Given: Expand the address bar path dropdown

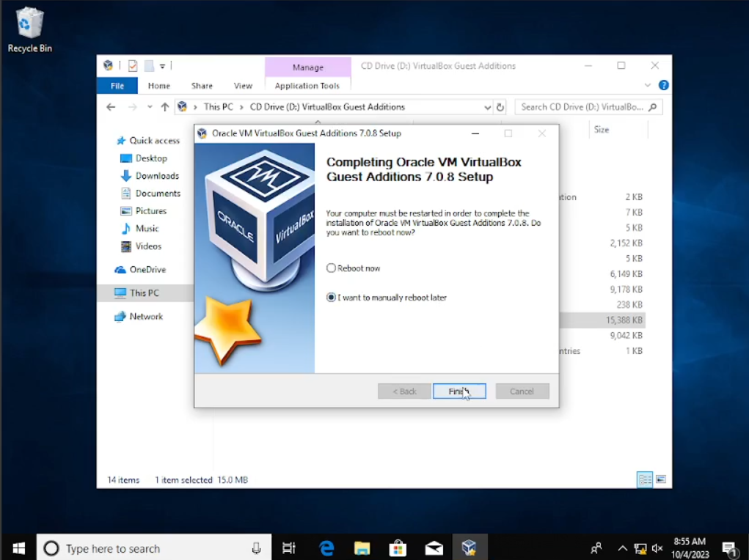Looking at the screenshot, I should click(x=488, y=107).
